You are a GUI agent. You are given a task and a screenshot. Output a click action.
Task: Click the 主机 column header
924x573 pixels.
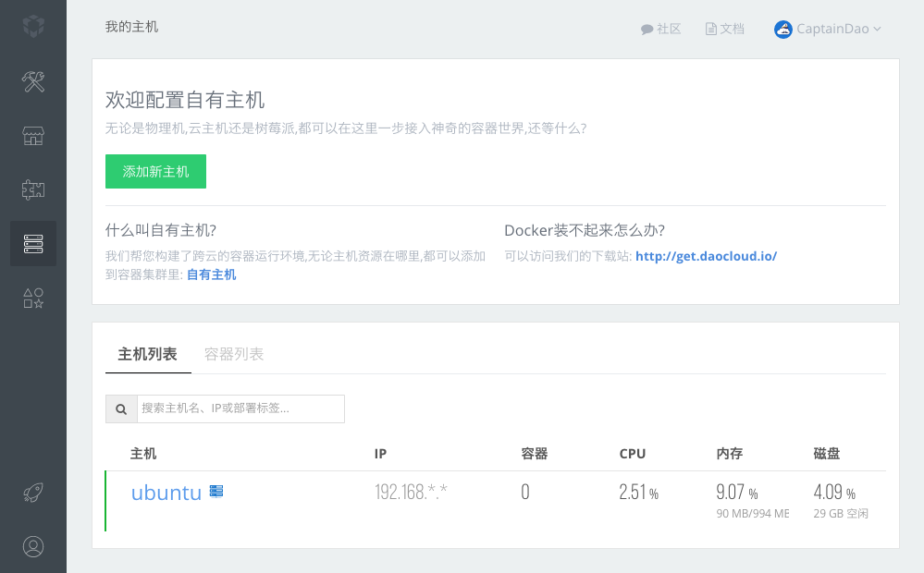pyautogui.click(x=143, y=454)
